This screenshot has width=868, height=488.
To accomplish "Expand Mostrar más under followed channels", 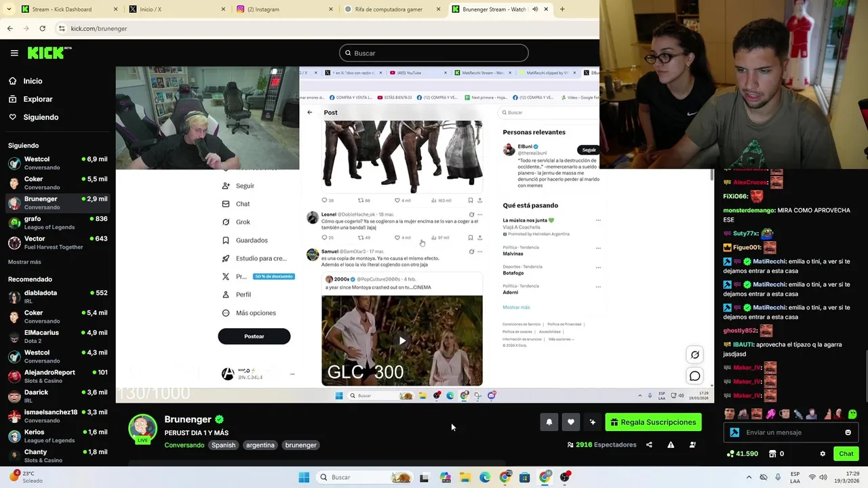I will click(x=24, y=262).
